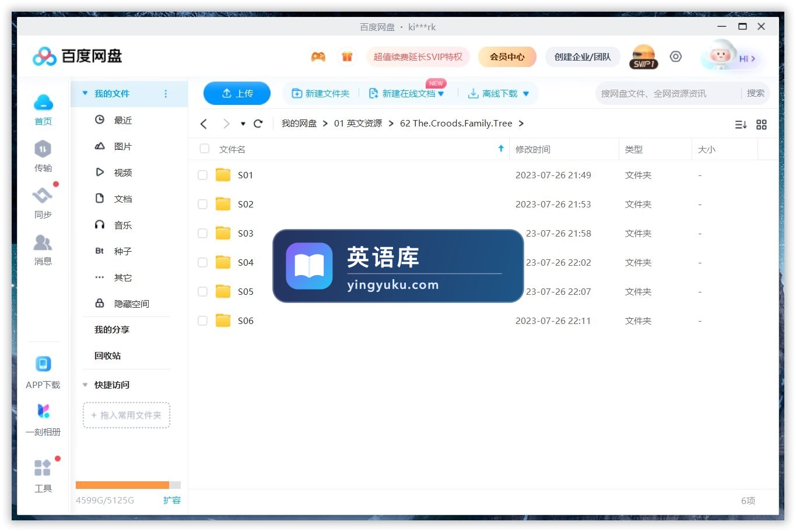796x532 pixels.
Task: Tick the checkbox for S01
Action: tap(202, 175)
